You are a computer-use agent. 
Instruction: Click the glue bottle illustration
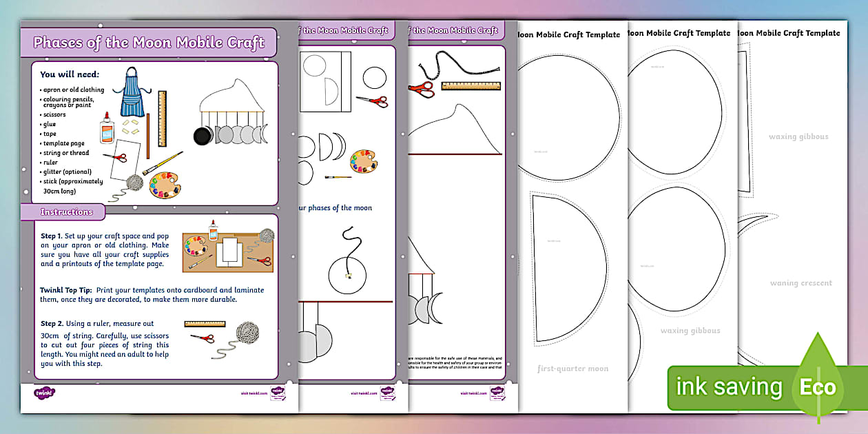pos(107,130)
